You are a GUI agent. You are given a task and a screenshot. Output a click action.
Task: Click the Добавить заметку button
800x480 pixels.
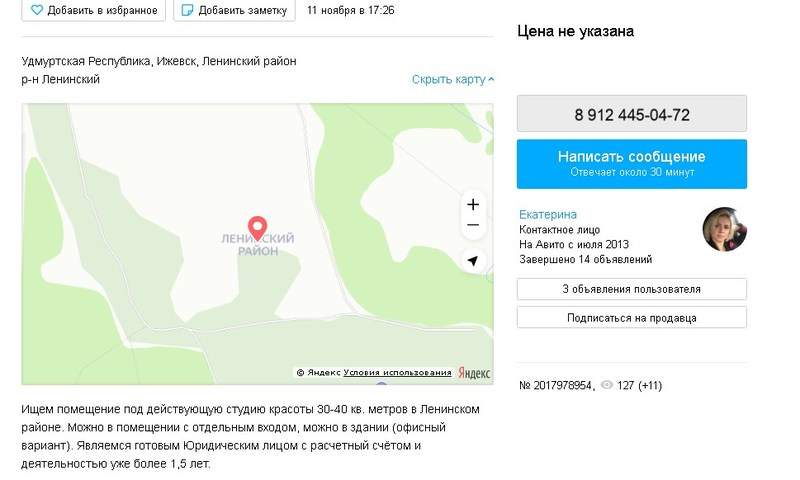pyautogui.click(x=234, y=10)
